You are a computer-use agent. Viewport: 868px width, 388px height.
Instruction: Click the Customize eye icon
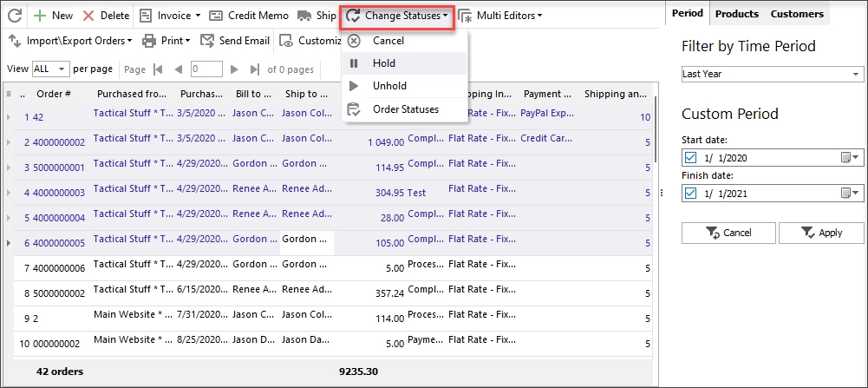[x=286, y=41]
